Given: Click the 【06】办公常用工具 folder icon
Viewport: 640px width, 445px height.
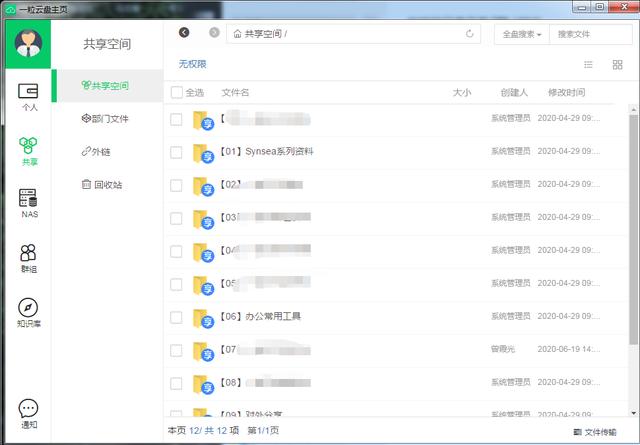Looking at the screenshot, I should coord(203,318).
